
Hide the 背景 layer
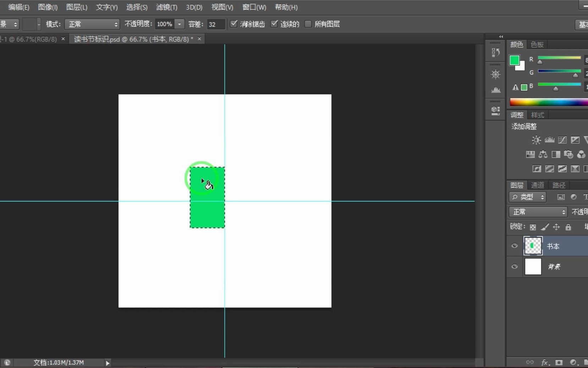(x=514, y=266)
